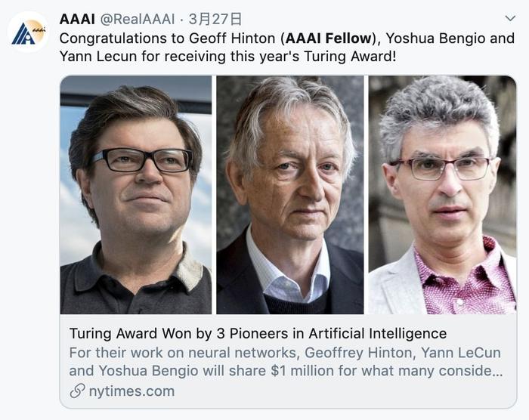The image size is (529, 420).
Task: Click the nytimes.com domain text
Action: click(131, 391)
